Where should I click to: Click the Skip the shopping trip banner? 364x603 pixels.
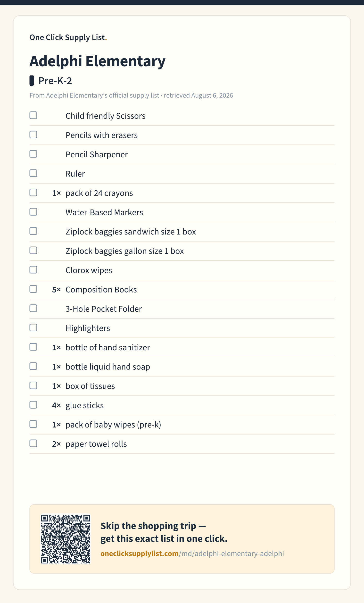182,539
